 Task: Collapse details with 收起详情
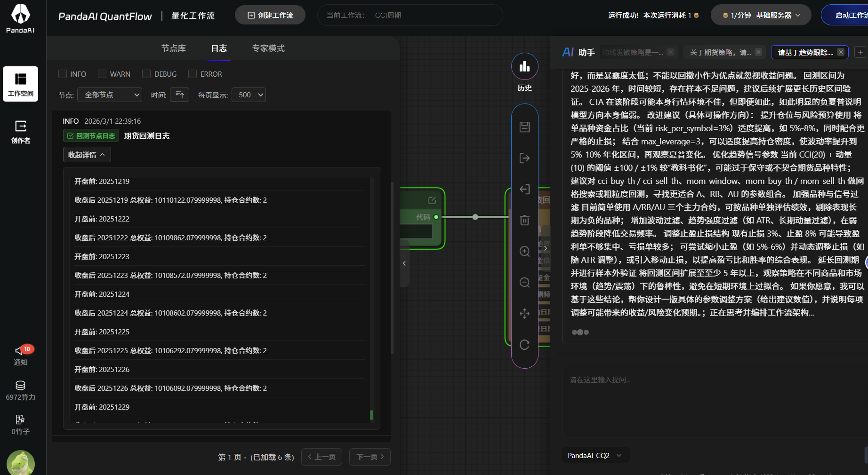pyautogui.click(x=87, y=155)
